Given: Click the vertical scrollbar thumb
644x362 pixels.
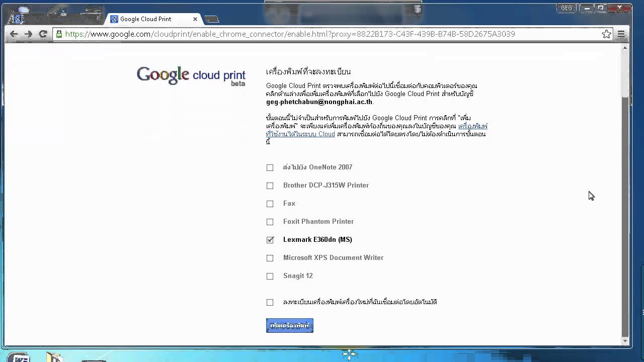Looking at the screenshot, I should [x=625, y=216].
